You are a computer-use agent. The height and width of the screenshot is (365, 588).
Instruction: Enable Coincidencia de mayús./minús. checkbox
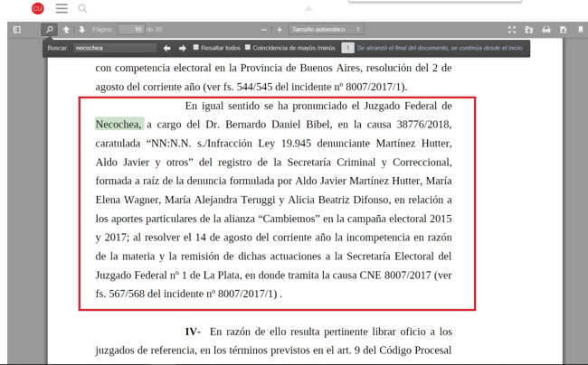pos(248,48)
